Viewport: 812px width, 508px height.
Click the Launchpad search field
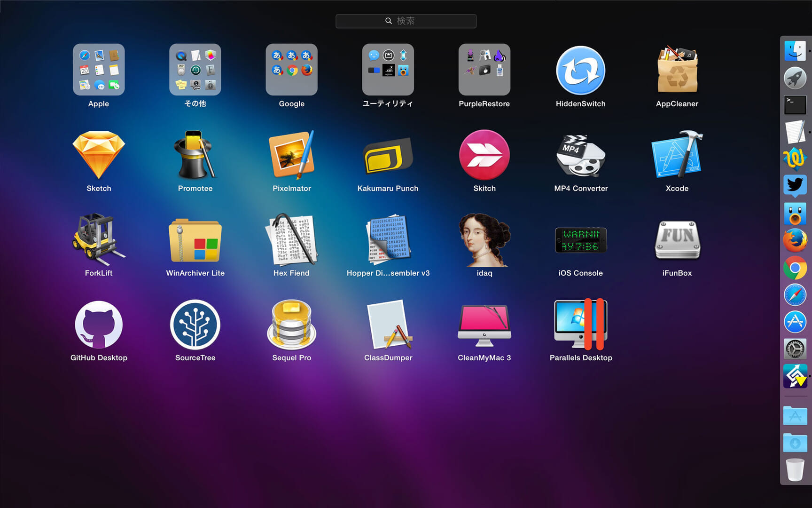click(406, 21)
